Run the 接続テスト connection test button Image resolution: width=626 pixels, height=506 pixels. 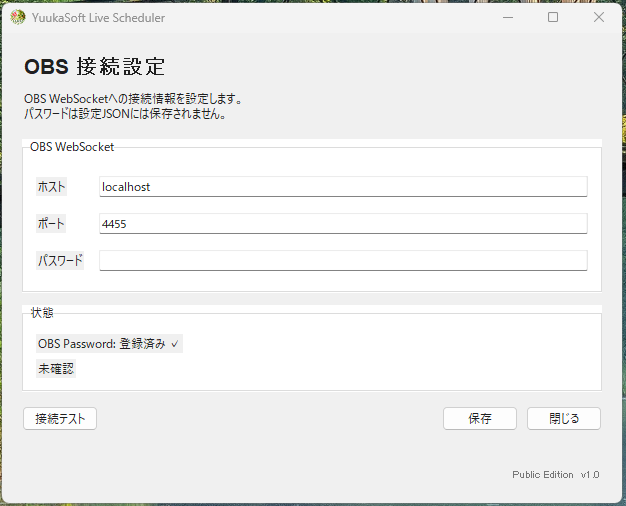pyautogui.click(x=60, y=419)
